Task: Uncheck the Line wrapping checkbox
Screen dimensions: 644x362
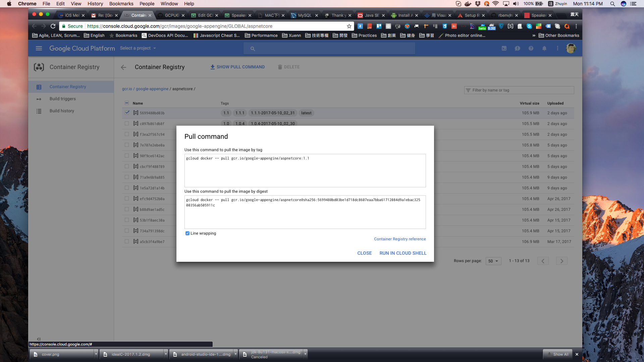Action: pos(187,233)
